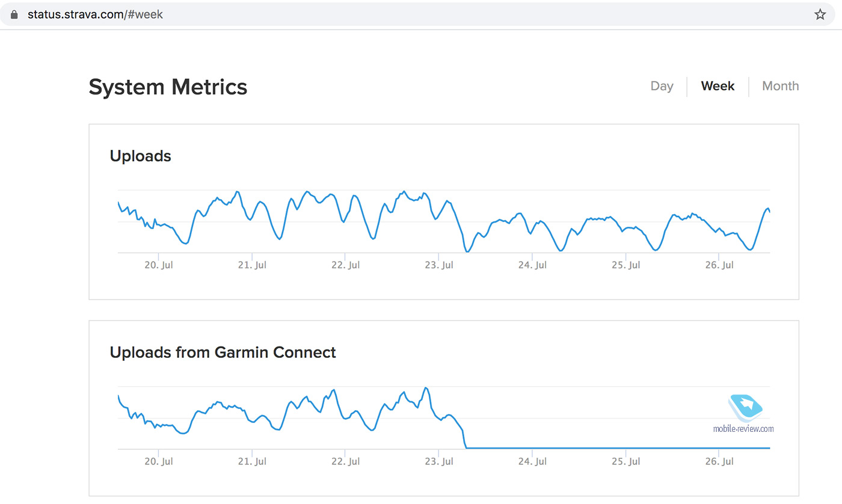Click 22. Jul label on Uploads chart

pos(346,265)
